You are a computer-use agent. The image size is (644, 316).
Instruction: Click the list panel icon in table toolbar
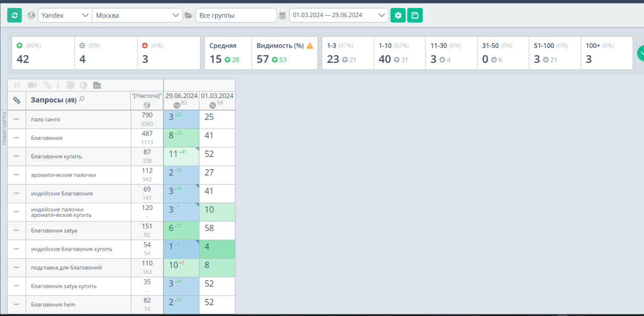[x=70, y=85]
